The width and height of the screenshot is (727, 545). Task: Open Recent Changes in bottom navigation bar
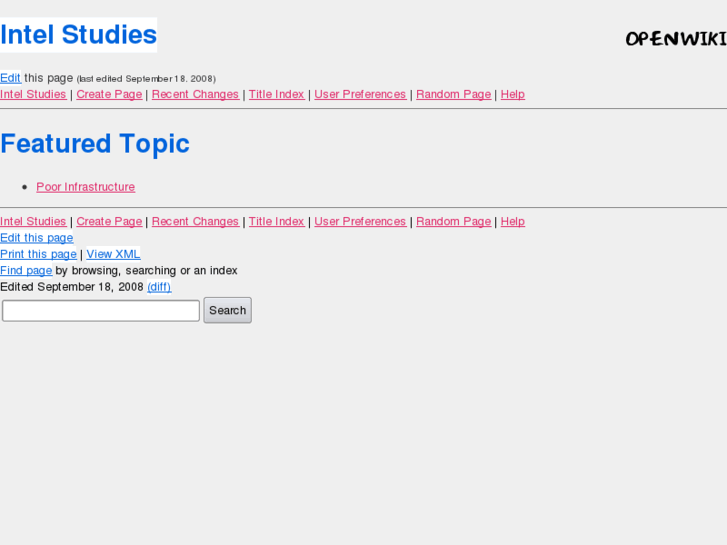(195, 222)
